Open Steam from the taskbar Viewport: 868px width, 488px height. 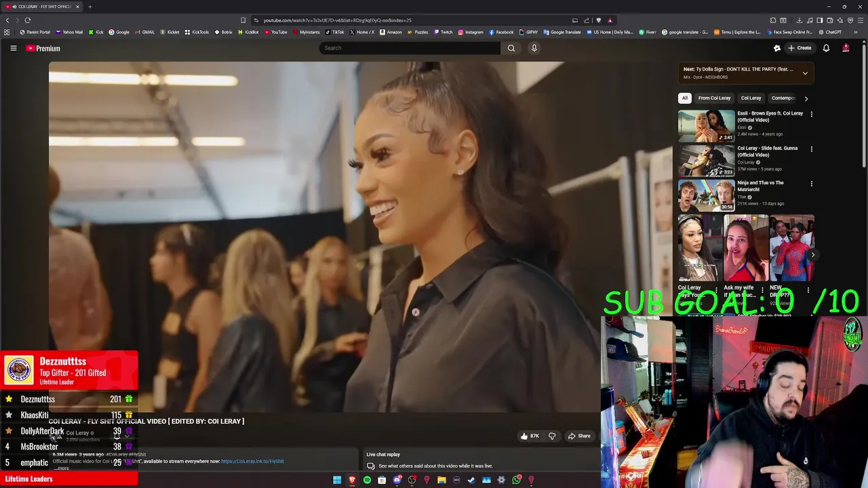(471, 480)
